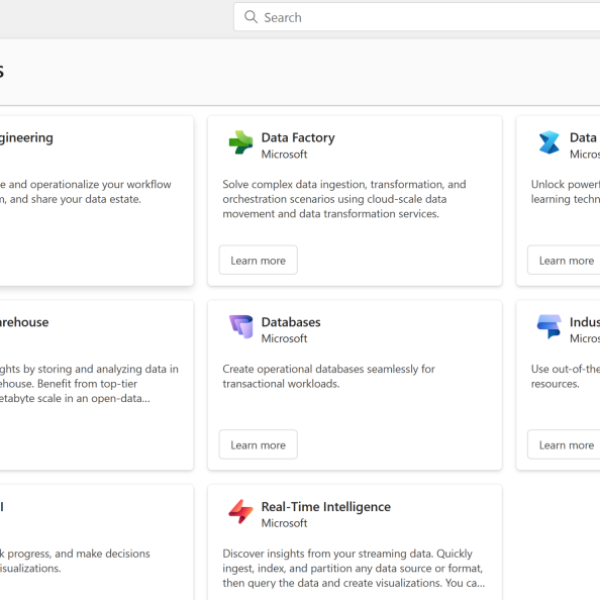
Task: Click the Search input field
Action: [417, 17]
